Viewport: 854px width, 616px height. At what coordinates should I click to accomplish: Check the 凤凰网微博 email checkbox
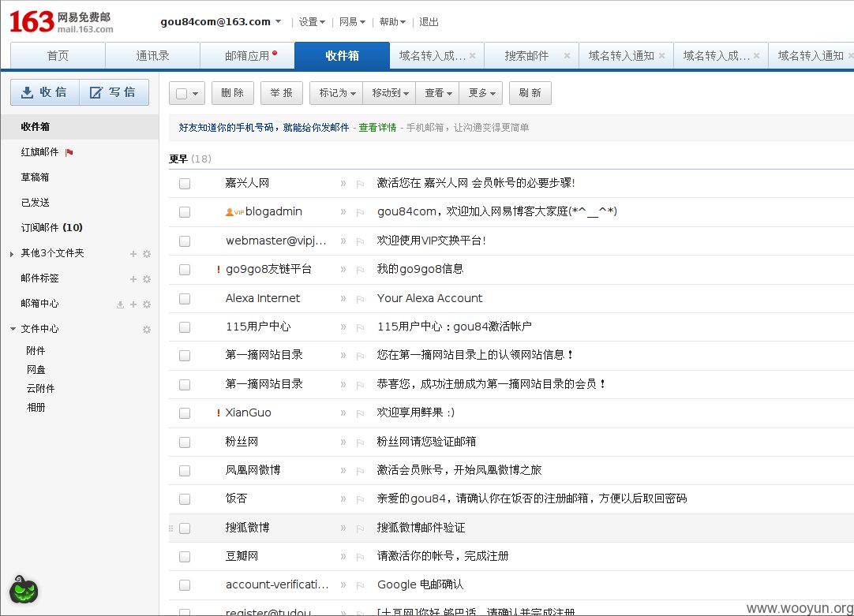(x=185, y=471)
